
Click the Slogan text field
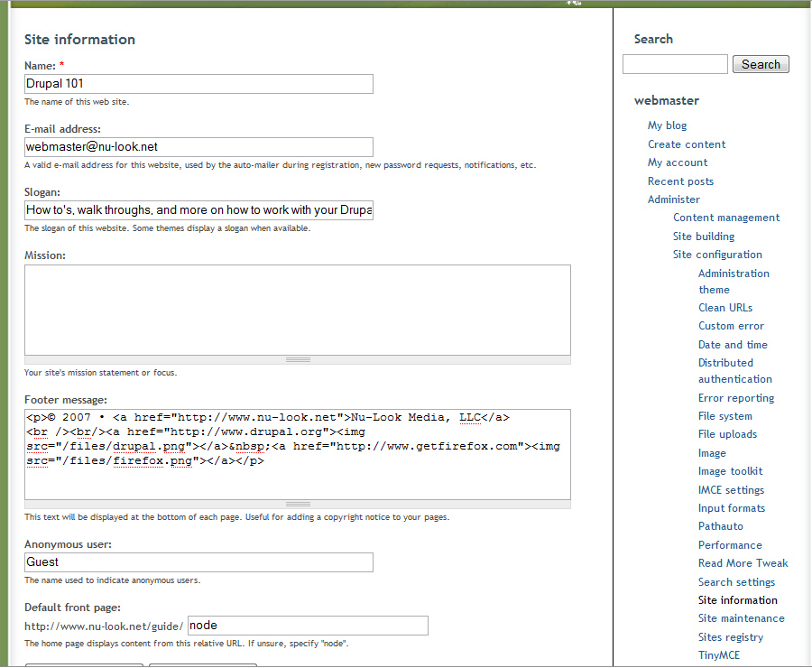click(x=198, y=210)
